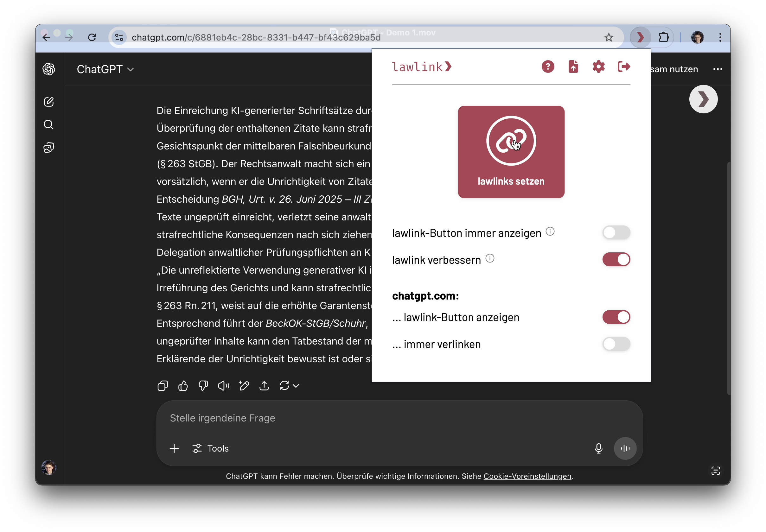Screen dimensions: 766x532
Task: Open the regenerate response dropdown arrow
Action: click(x=296, y=386)
